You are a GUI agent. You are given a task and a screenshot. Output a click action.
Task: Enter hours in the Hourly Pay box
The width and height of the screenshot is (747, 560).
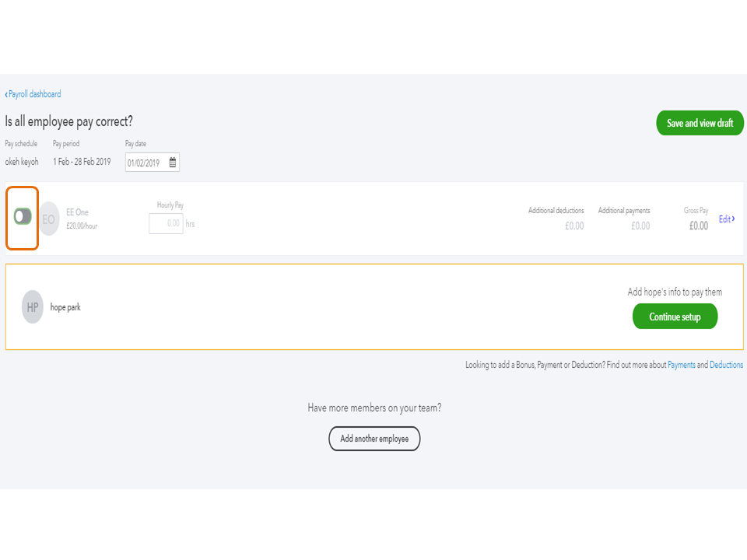(166, 223)
